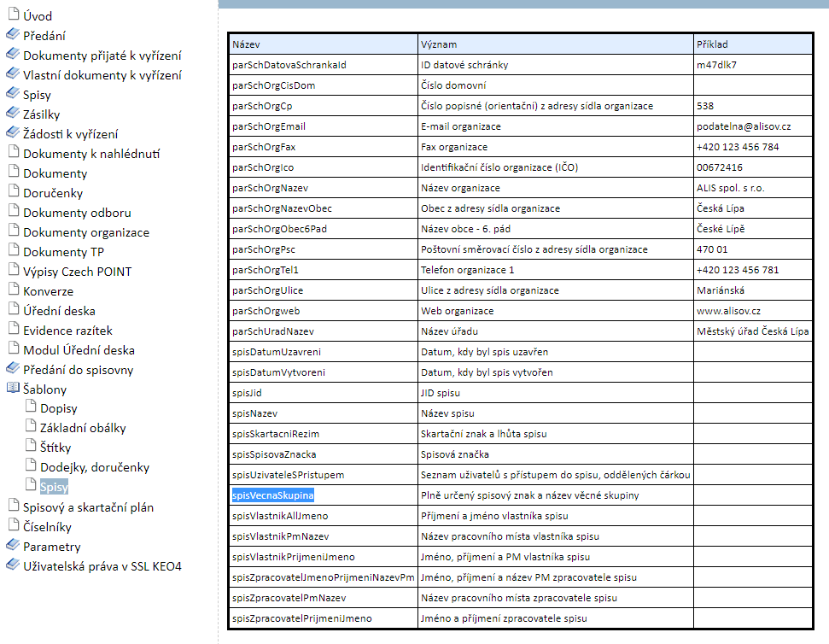This screenshot has height=644, width=829.
Task: Click the book icon next to Parametry
Action: [13, 546]
